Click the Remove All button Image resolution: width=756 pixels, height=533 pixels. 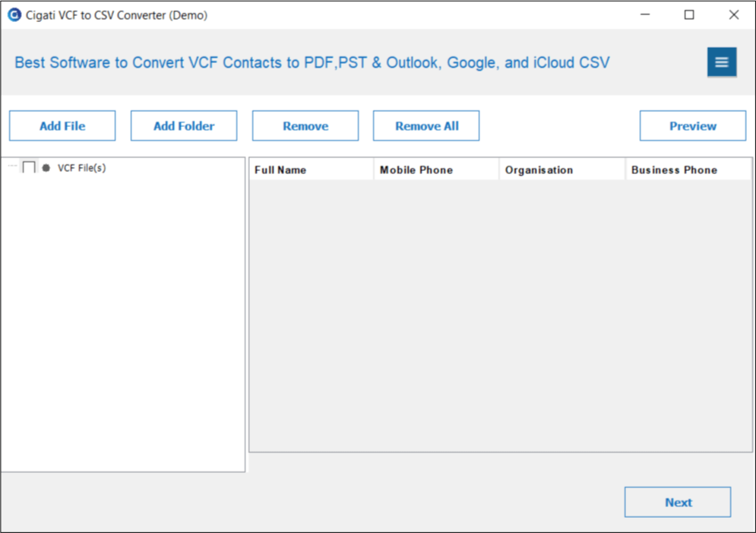click(x=426, y=126)
